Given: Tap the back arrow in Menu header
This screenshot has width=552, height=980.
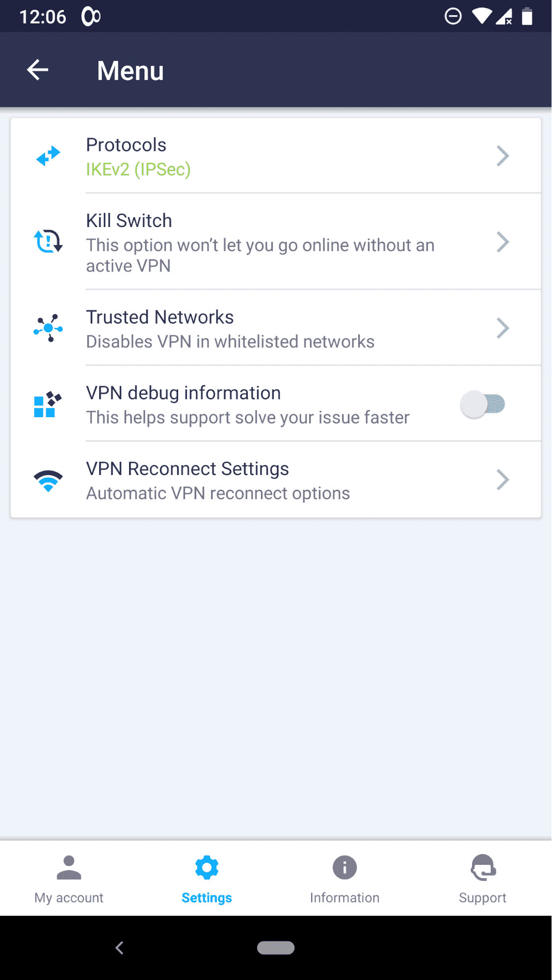Looking at the screenshot, I should (x=38, y=70).
